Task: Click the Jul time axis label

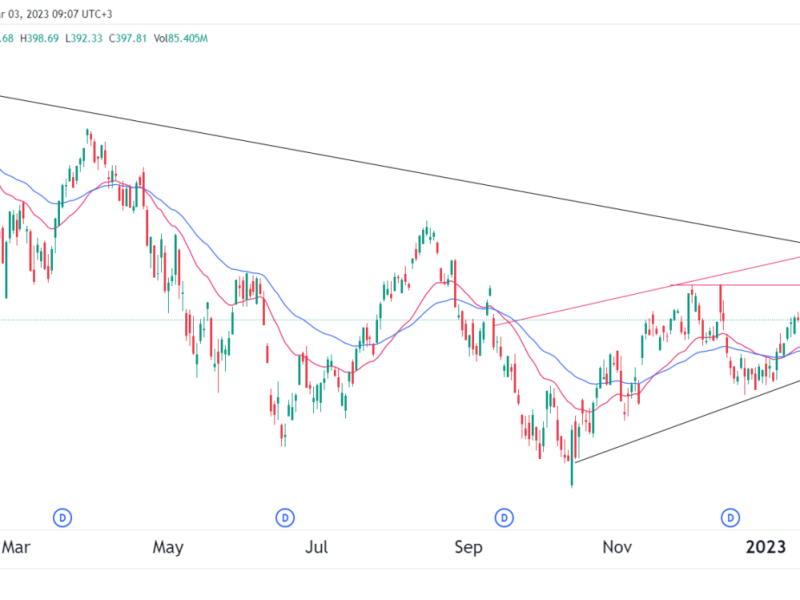Action: [317, 547]
